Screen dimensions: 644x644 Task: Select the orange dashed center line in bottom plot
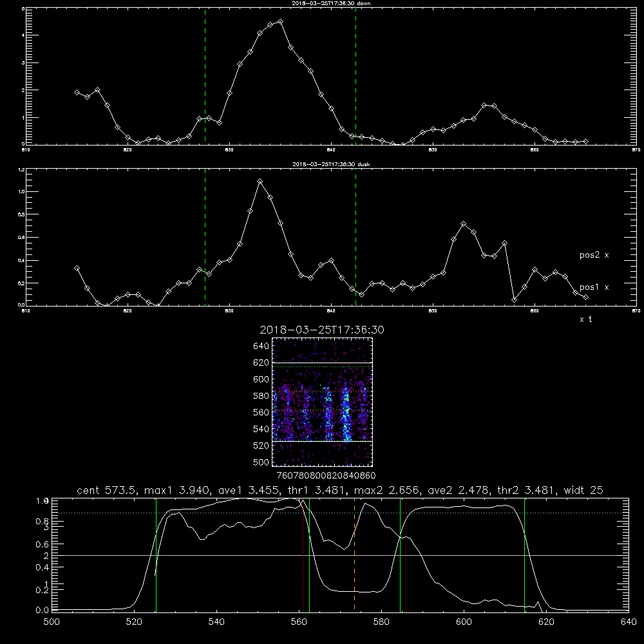click(x=354, y=554)
